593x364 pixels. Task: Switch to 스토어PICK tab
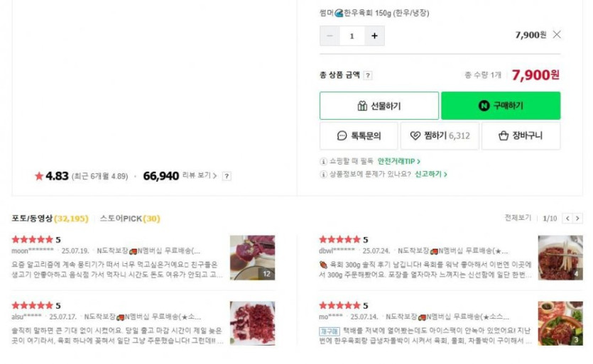pos(129,219)
